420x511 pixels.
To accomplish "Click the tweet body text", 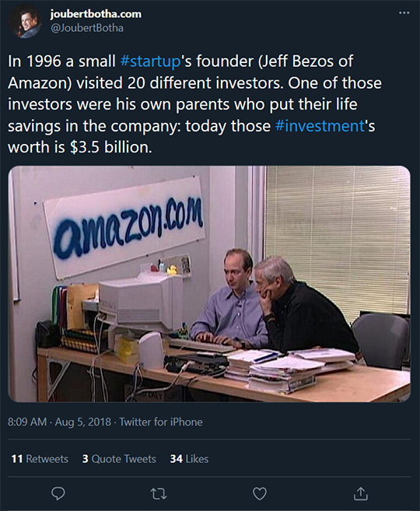I will pyautogui.click(x=195, y=104).
